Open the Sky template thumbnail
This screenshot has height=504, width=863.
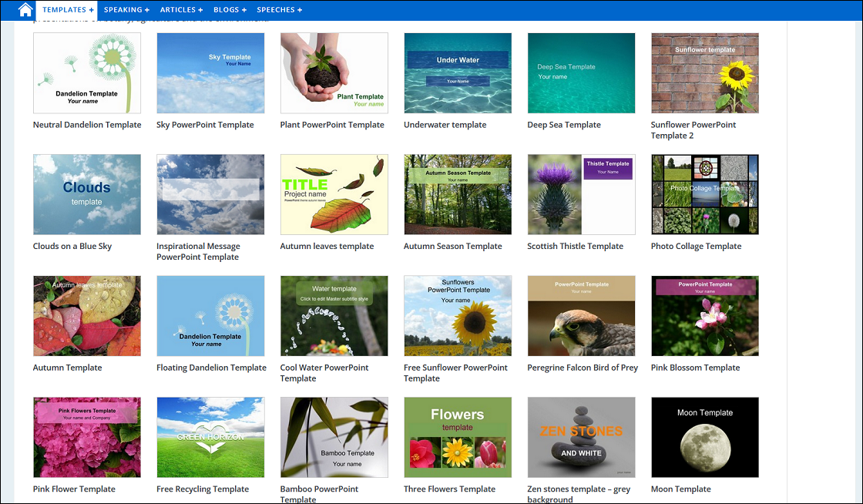click(x=210, y=73)
